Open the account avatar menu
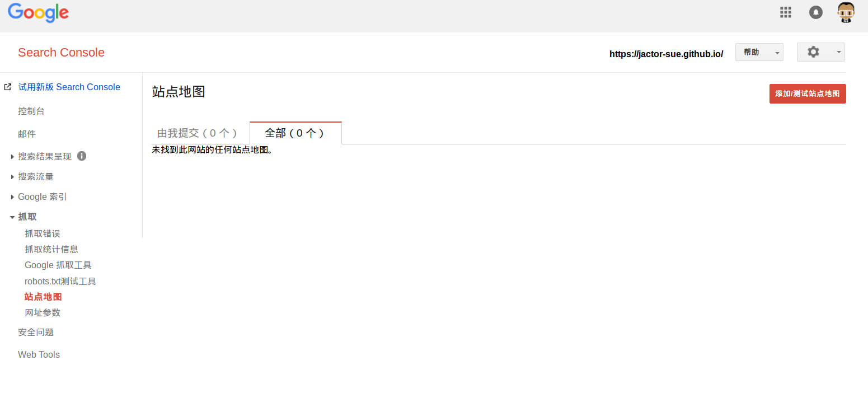 (x=846, y=12)
